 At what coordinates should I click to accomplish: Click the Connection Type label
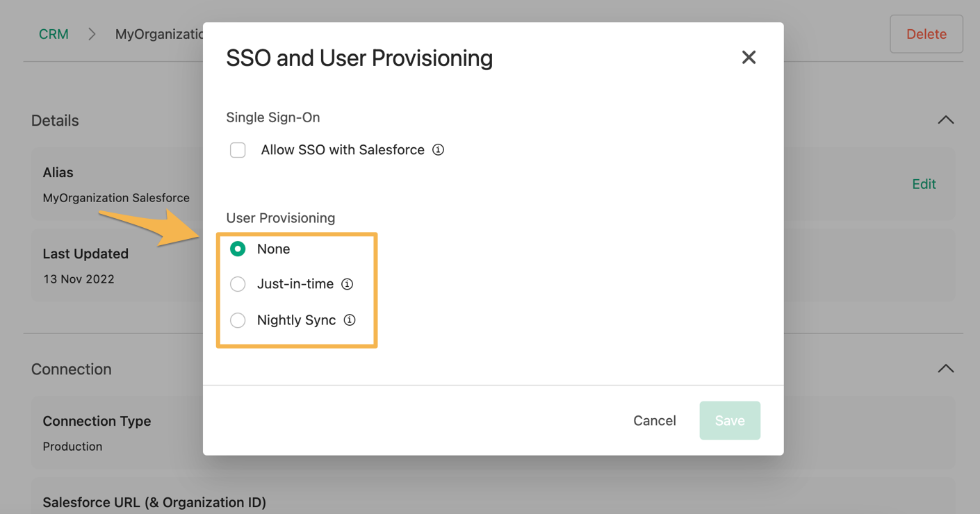97,421
